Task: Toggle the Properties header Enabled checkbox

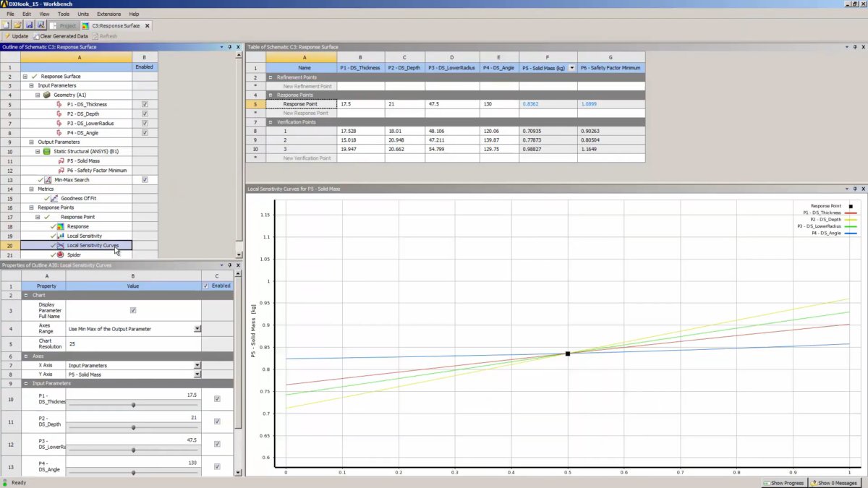Action: point(206,286)
